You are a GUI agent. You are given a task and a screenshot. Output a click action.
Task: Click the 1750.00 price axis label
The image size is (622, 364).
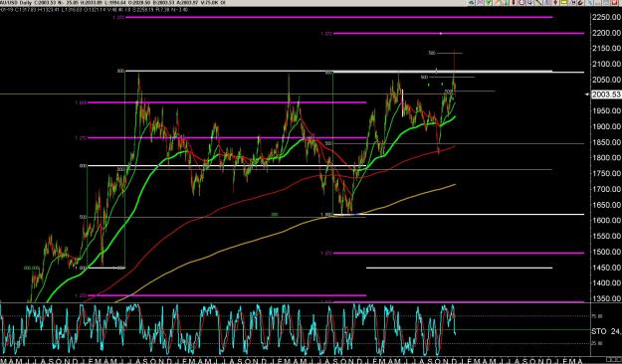(606, 174)
